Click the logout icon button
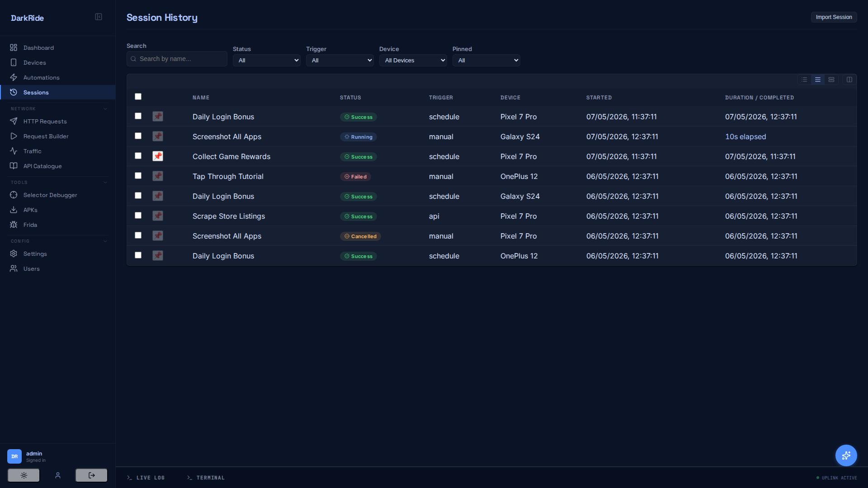 click(91, 475)
